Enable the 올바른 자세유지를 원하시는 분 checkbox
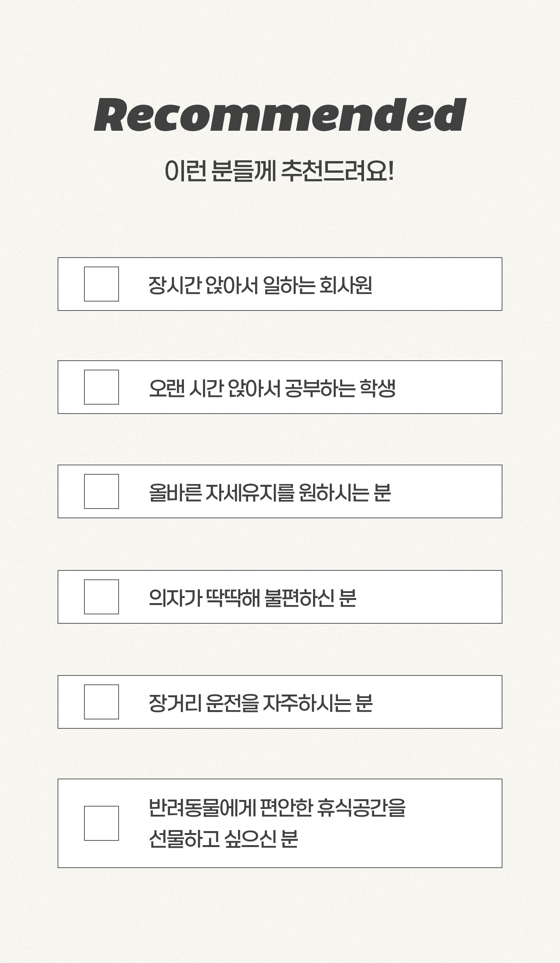 [101, 491]
